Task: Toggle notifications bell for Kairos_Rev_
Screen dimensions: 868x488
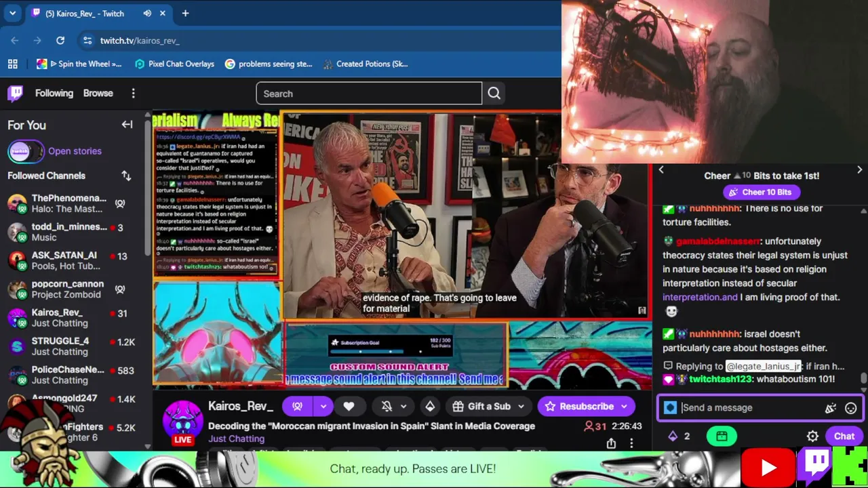Action: coord(387,406)
